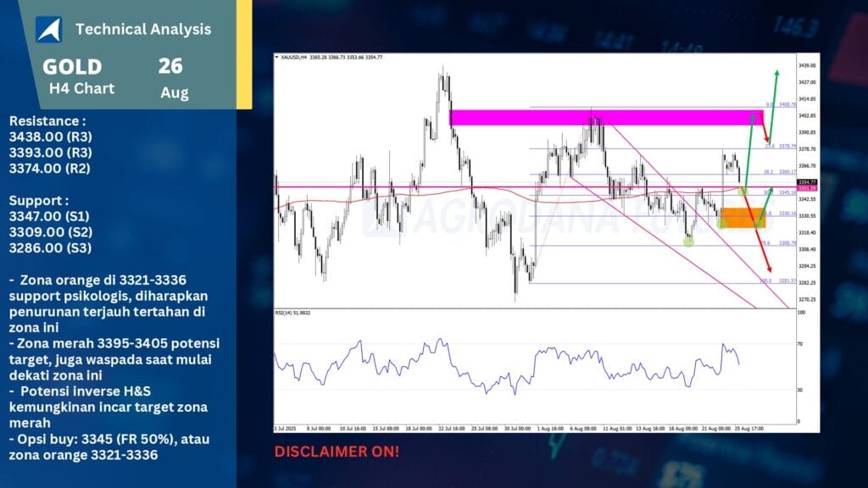Click the 3439.00 top price axis label
This screenshot has height=488, width=868.
point(806,65)
